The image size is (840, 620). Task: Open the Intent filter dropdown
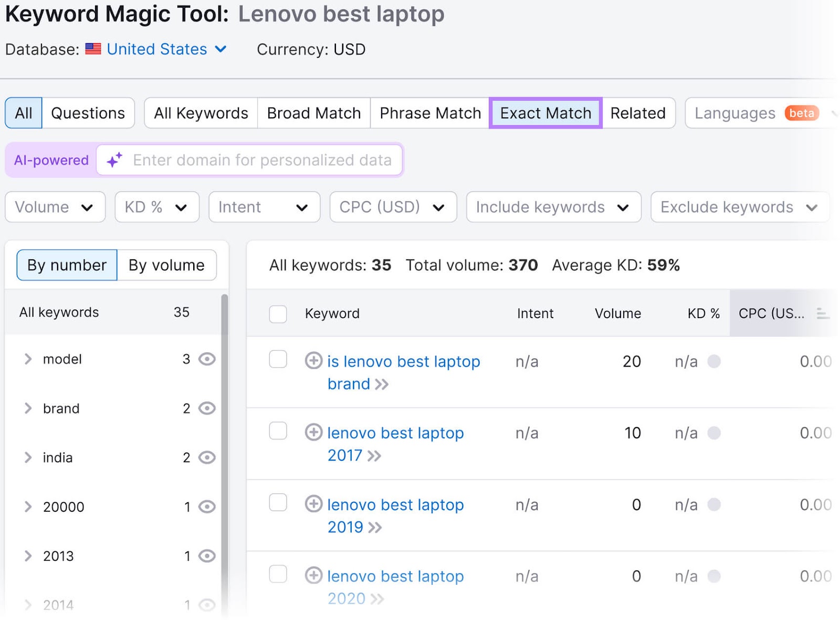pos(264,207)
